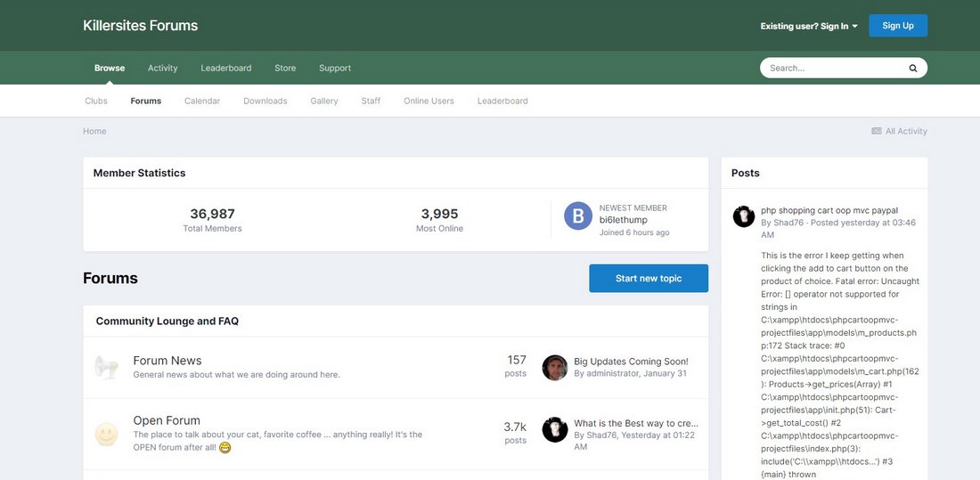Select the Browse tab
This screenshot has height=480, width=980.
pos(110,68)
